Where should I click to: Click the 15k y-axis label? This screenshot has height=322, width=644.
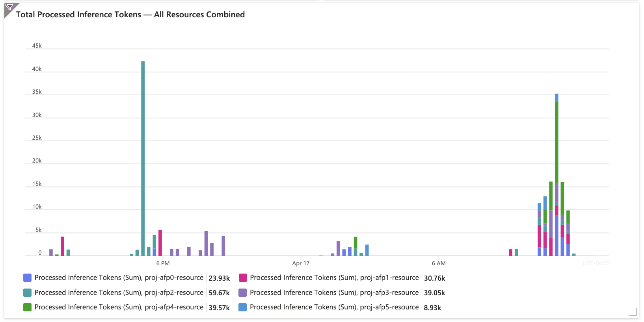pyautogui.click(x=37, y=184)
